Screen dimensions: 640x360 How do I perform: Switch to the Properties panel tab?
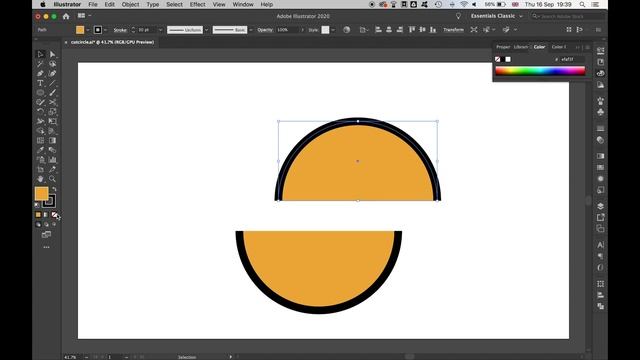coord(503,47)
